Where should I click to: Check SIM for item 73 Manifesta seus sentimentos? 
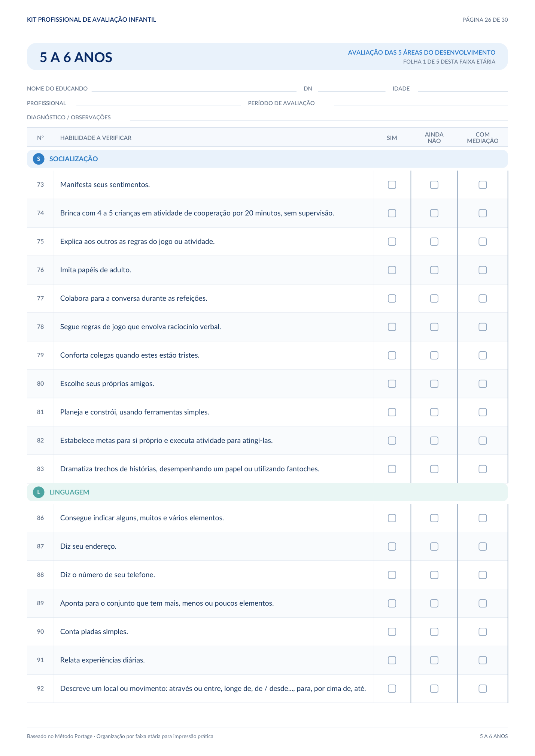(x=392, y=185)
